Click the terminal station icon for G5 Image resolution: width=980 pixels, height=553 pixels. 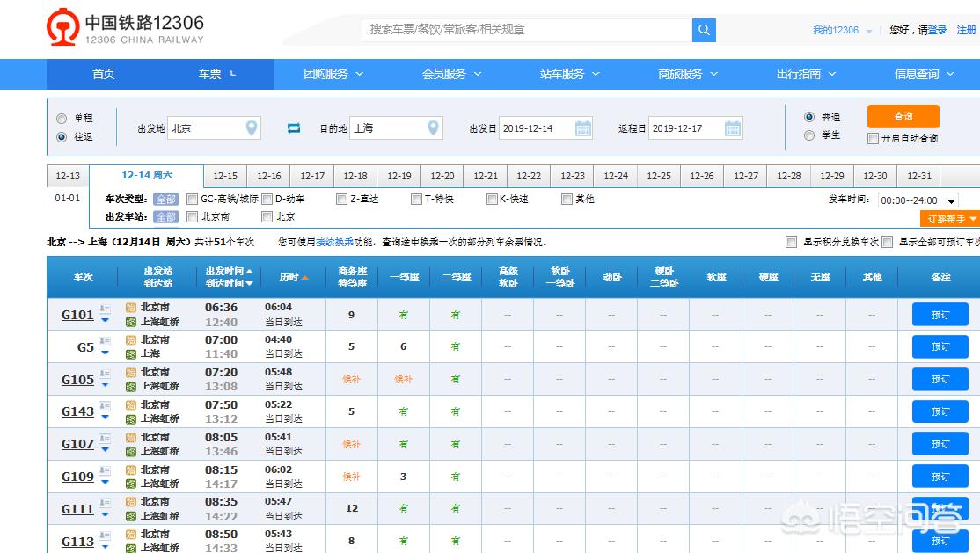click(x=130, y=354)
